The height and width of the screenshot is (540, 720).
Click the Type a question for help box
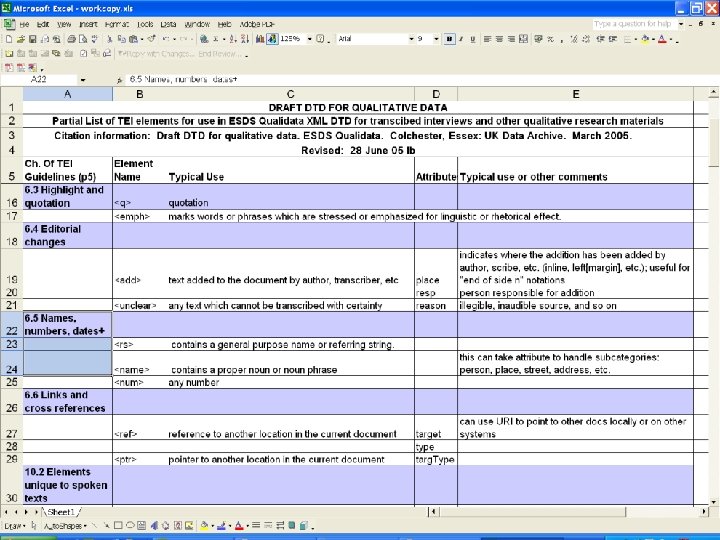click(635, 24)
